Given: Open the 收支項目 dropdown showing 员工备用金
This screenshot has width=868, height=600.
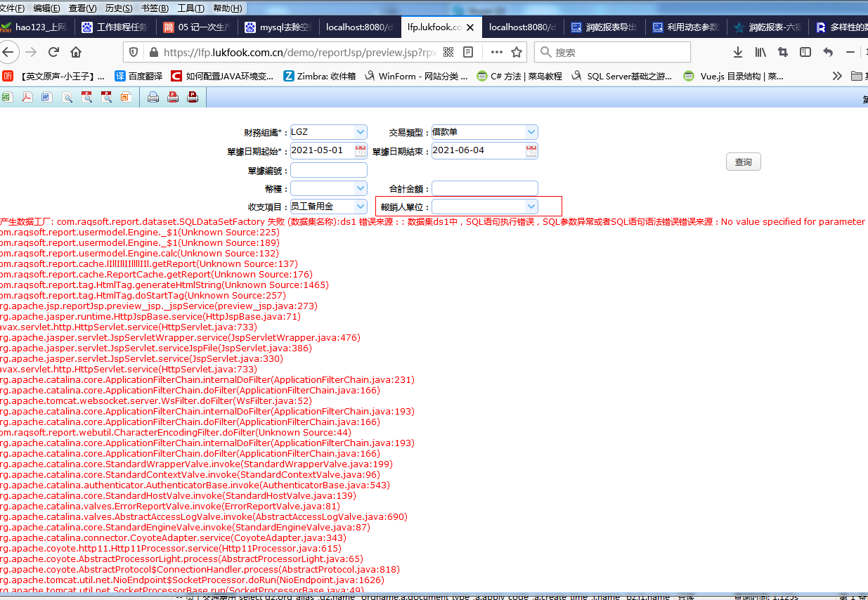Looking at the screenshot, I should click(361, 206).
